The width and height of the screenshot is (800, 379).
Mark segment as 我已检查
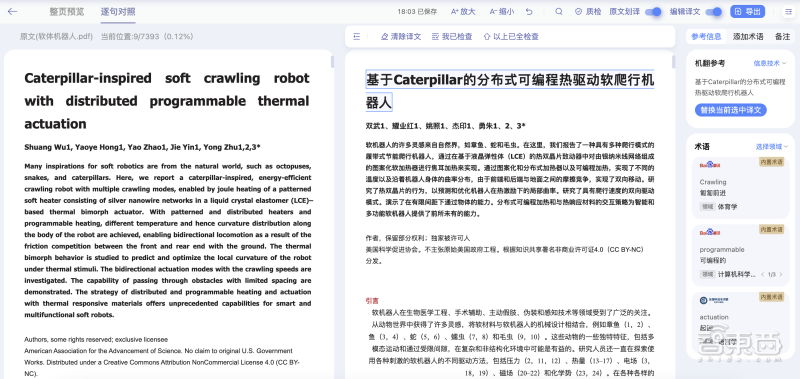tap(452, 37)
